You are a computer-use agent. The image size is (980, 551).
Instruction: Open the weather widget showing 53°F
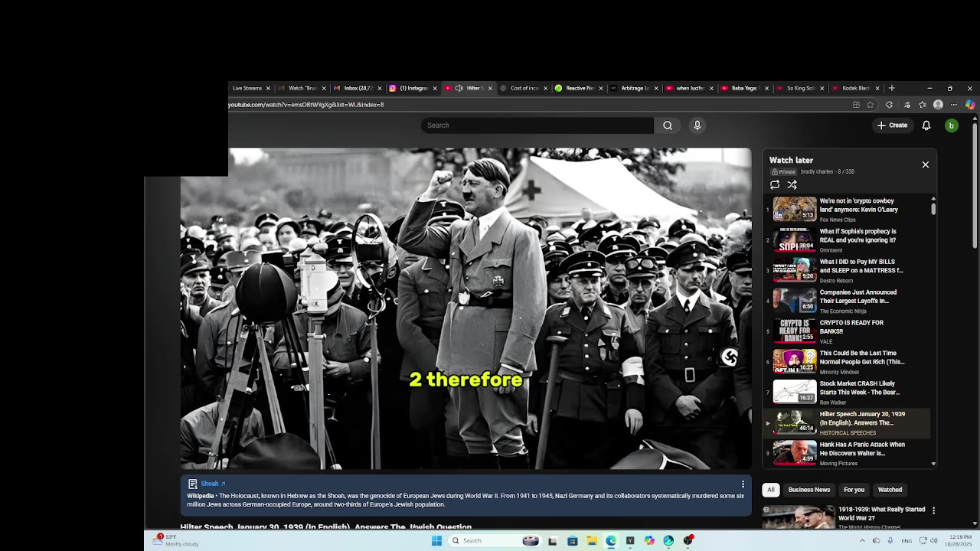tap(175, 540)
